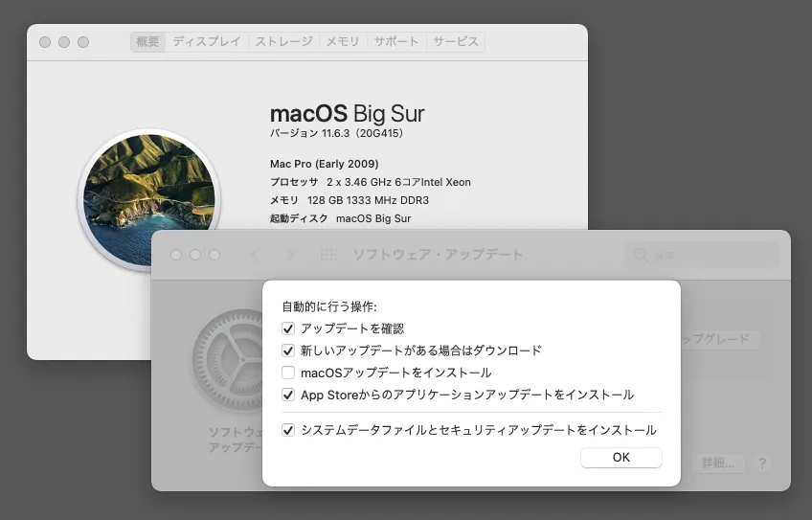
Task: Click the ソフトウェア・アップデート window title
Action: (x=439, y=255)
